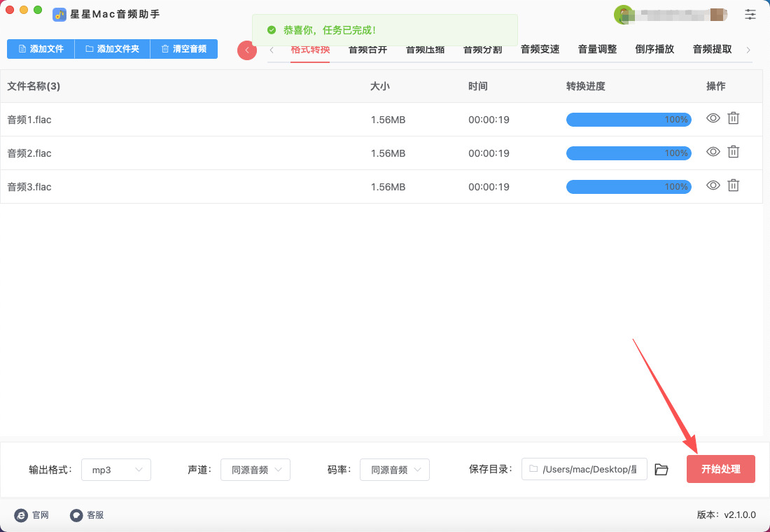Click the user avatar at top right

pyautogui.click(x=622, y=14)
